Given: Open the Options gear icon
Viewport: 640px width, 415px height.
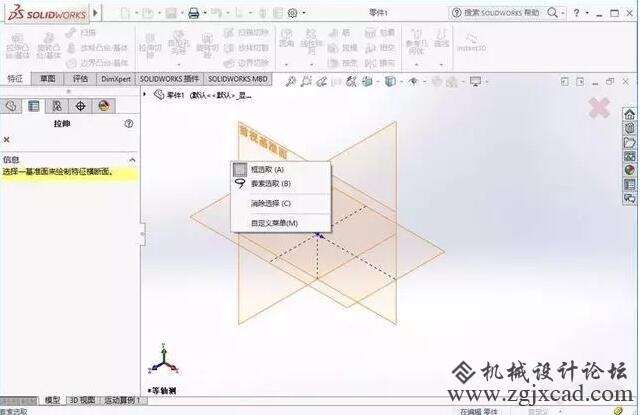Looking at the screenshot, I should 292,13.
